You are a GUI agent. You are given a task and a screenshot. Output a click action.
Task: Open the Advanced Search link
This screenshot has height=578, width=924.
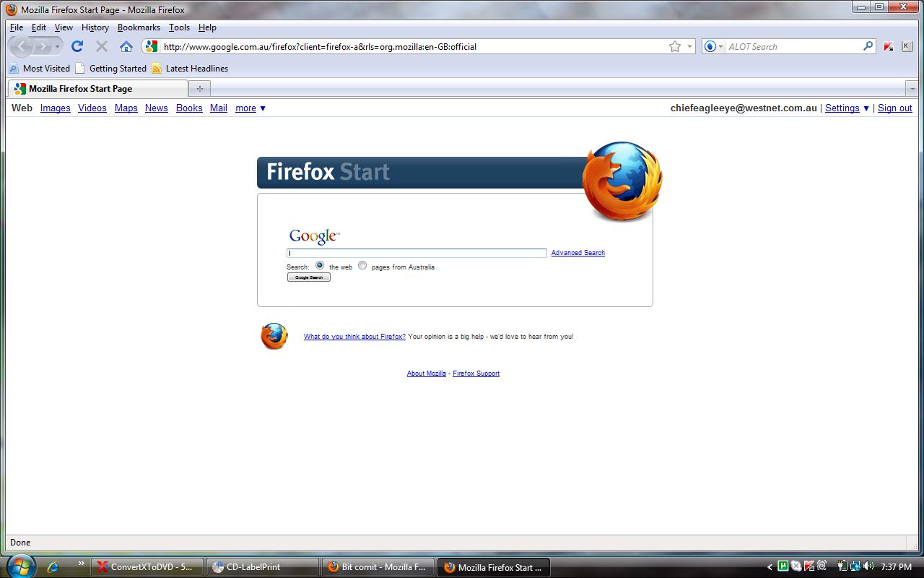(x=578, y=253)
